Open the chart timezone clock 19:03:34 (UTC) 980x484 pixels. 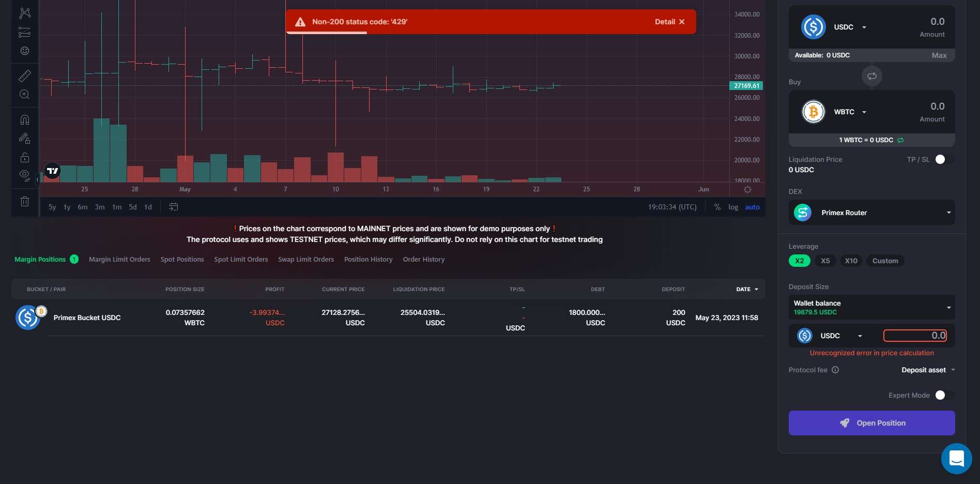[672, 207]
